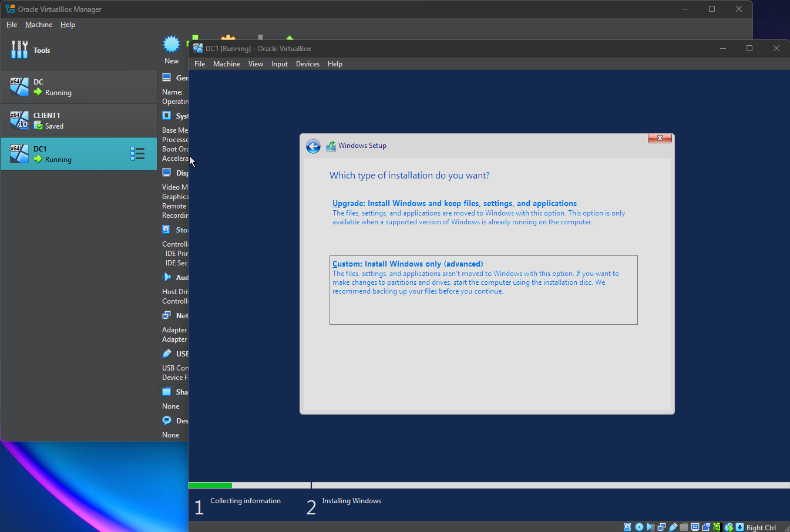Image resolution: width=790 pixels, height=532 pixels.
Task: Click recording status bar icon
Action: tap(706, 527)
